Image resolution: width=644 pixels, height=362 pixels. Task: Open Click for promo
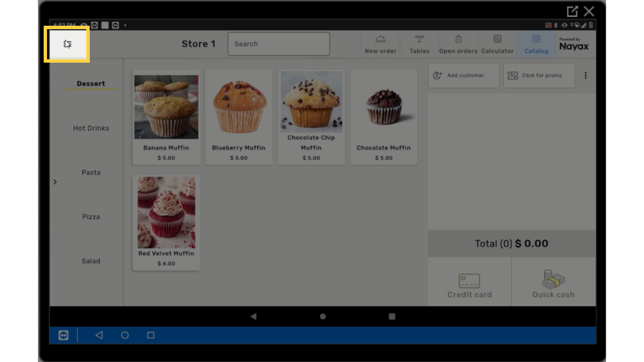[x=539, y=75]
